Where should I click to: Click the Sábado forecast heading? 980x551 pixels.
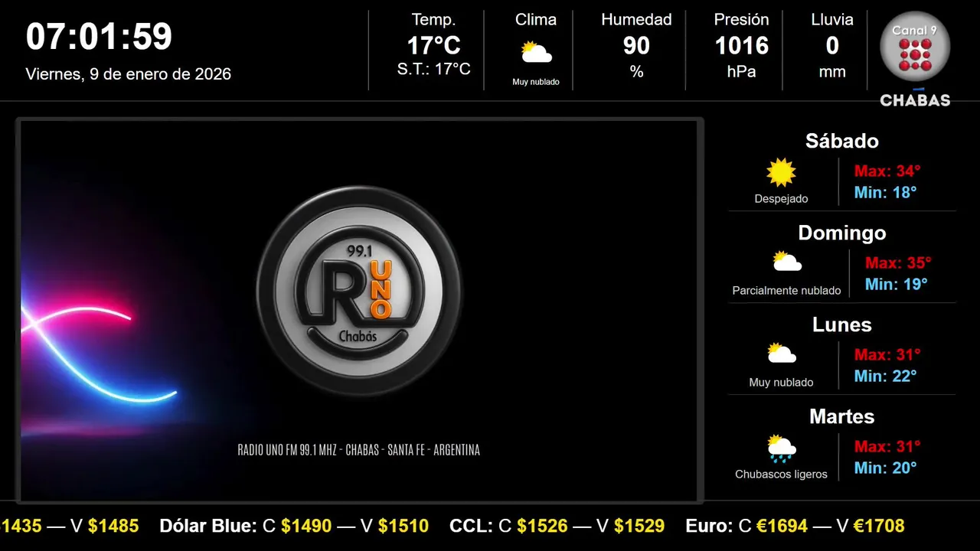coord(842,141)
